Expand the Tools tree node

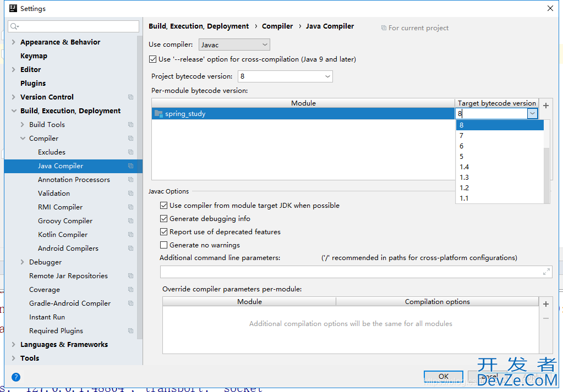point(13,358)
